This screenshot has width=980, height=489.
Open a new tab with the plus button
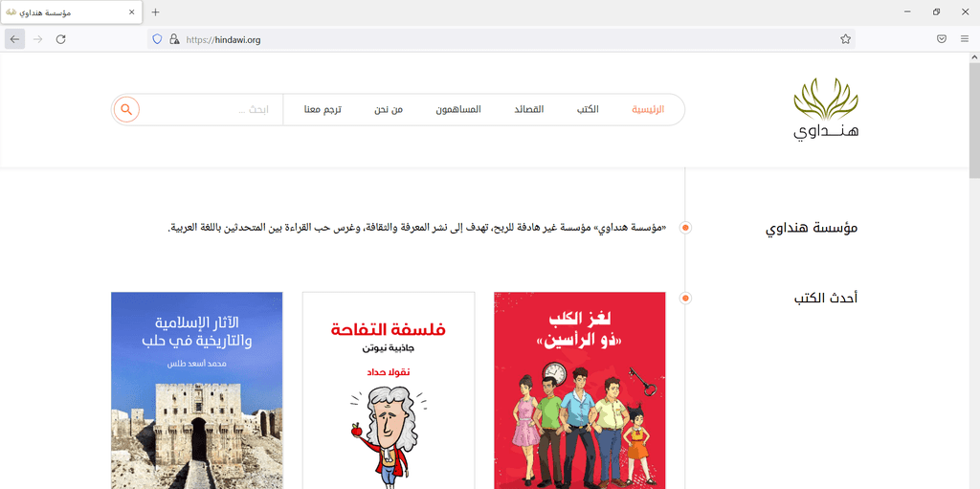point(156,11)
